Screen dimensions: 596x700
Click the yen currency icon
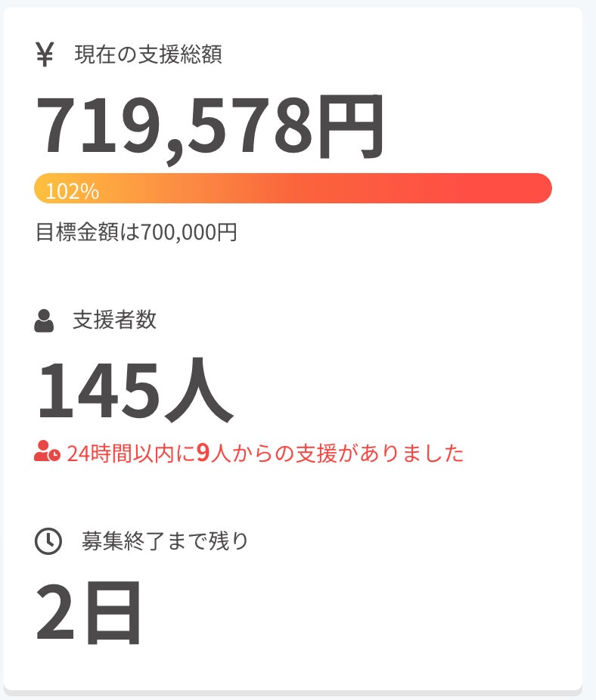tap(45, 55)
